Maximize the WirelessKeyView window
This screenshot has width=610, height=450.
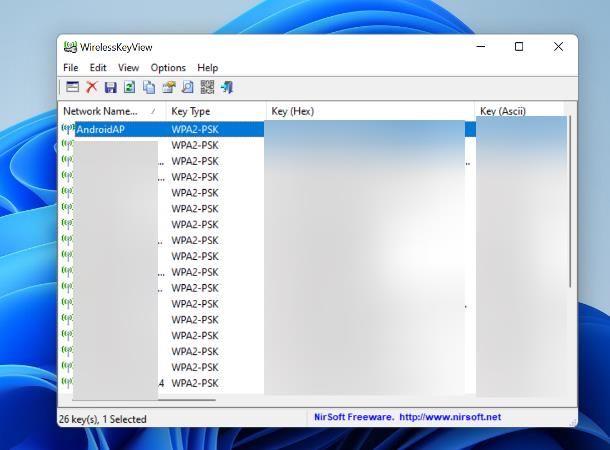(519, 47)
